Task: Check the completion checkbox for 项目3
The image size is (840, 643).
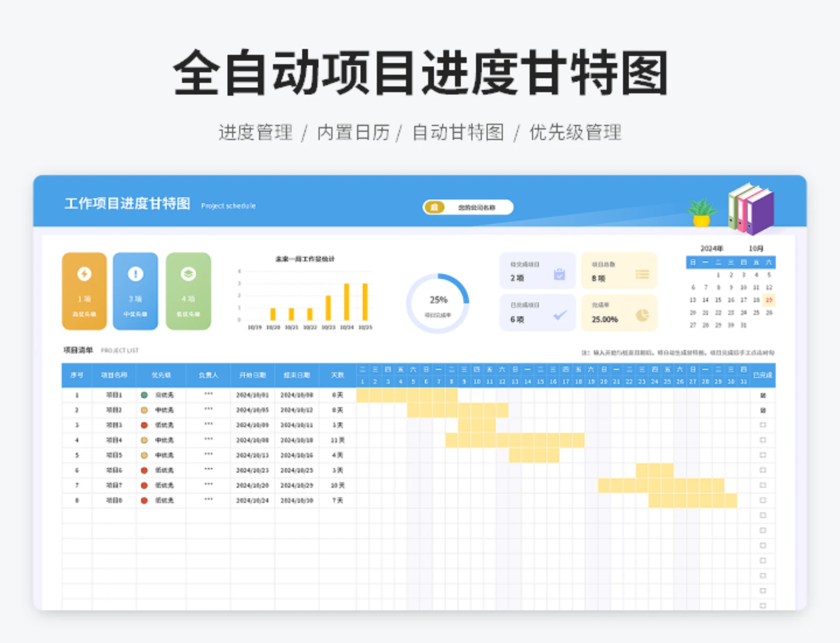Action: tap(763, 425)
